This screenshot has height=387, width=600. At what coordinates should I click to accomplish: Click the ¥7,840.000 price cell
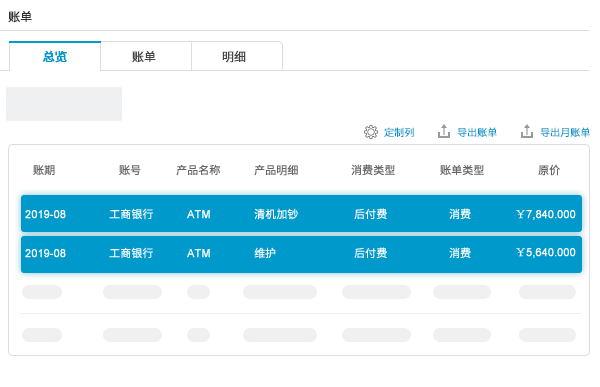[x=546, y=214]
